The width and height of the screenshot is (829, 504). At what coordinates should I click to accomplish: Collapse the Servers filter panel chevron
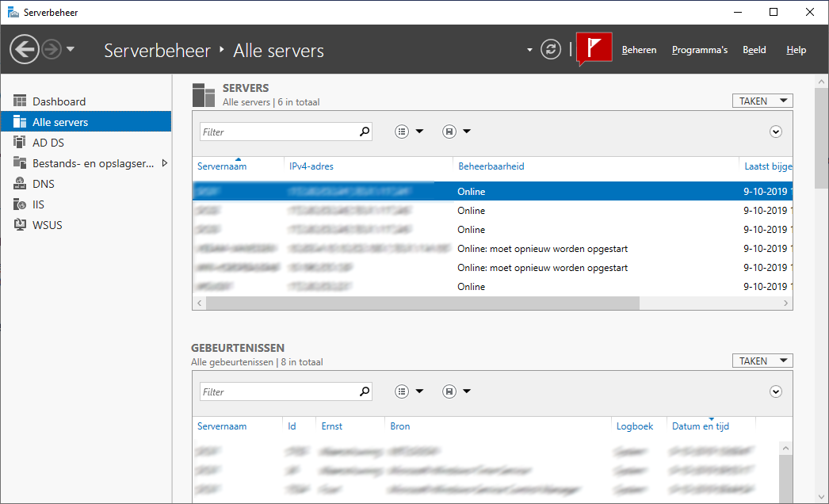[776, 132]
